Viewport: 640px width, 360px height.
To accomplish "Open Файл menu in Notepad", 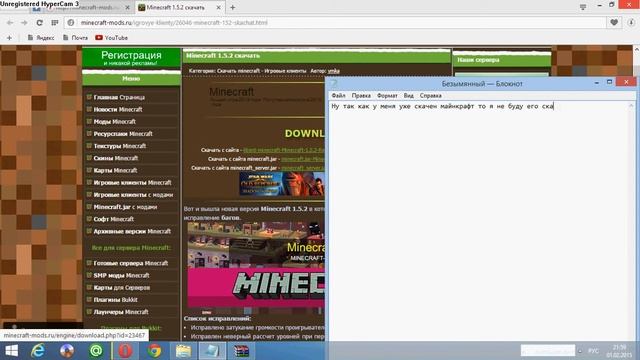I will 338,96.
